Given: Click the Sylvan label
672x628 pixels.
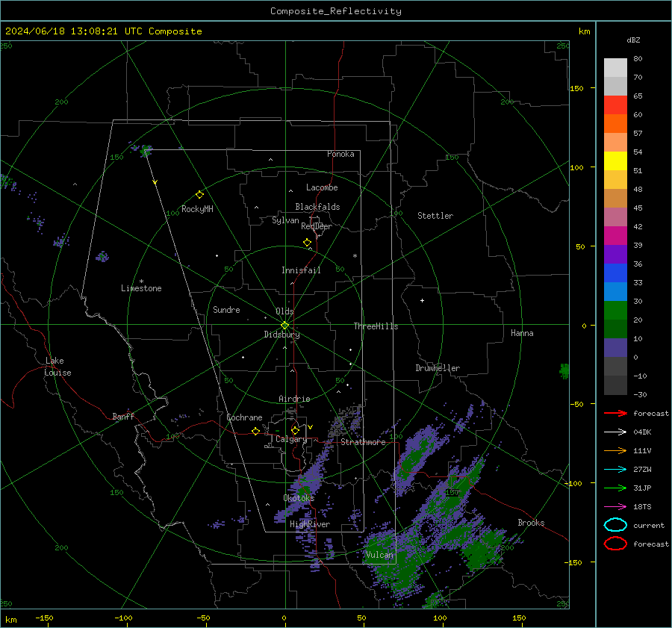Looking at the screenshot, I should (x=285, y=220).
